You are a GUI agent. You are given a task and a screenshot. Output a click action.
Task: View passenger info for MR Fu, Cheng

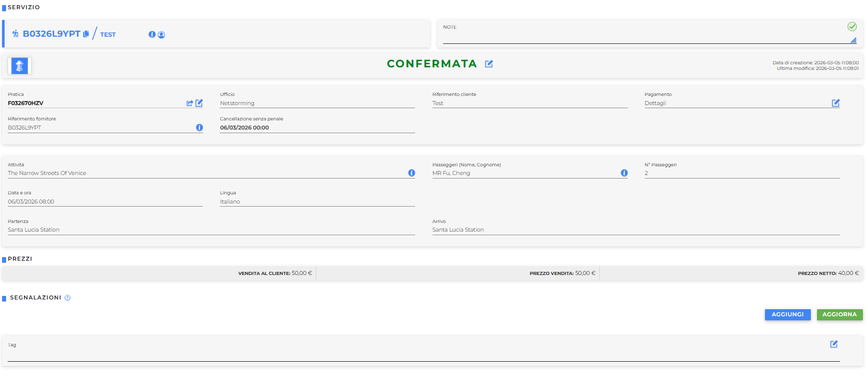pyautogui.click(x=624, y=173)
